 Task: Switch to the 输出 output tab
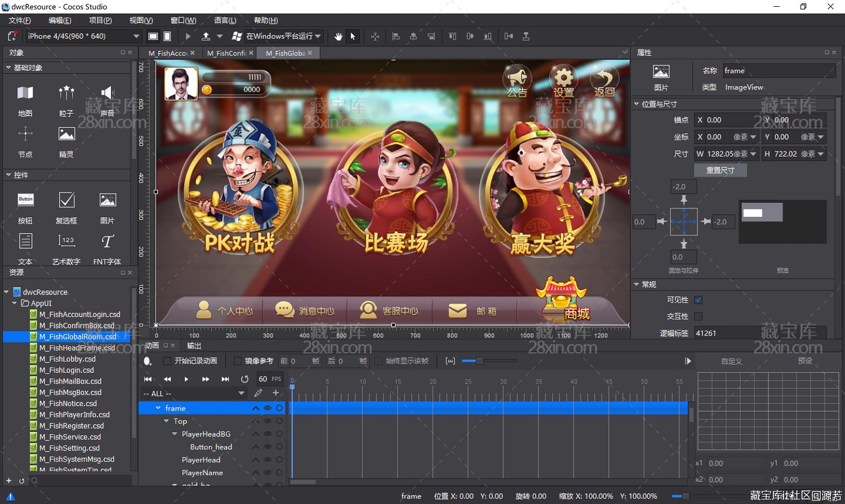(194, 346)
